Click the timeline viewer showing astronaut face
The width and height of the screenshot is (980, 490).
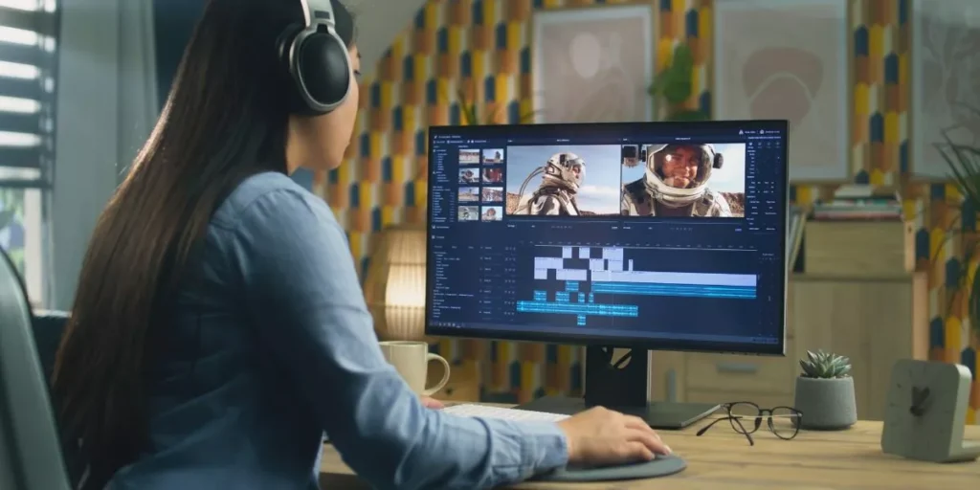coord(682,180)
